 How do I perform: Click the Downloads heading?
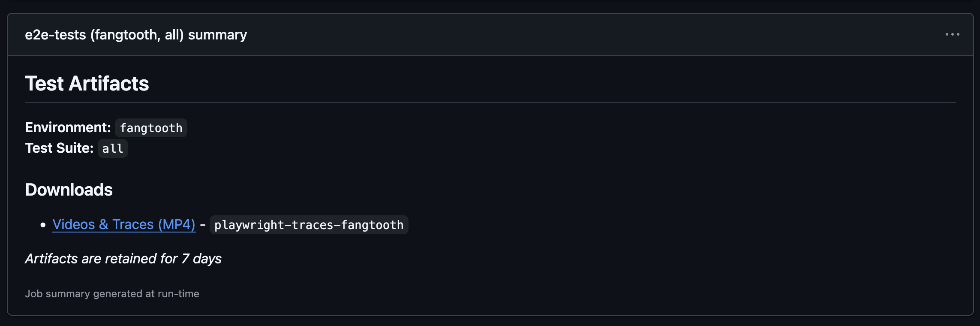(69, 189)
